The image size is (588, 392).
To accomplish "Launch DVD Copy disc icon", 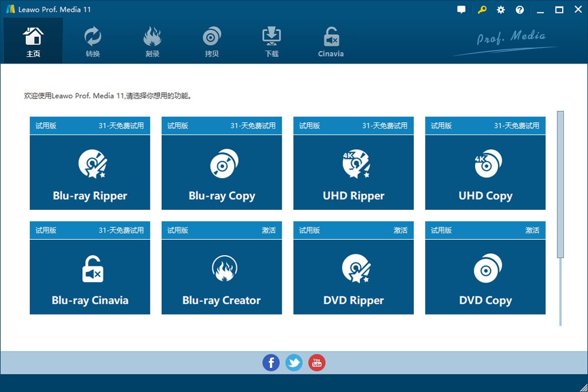I will 488,269.
